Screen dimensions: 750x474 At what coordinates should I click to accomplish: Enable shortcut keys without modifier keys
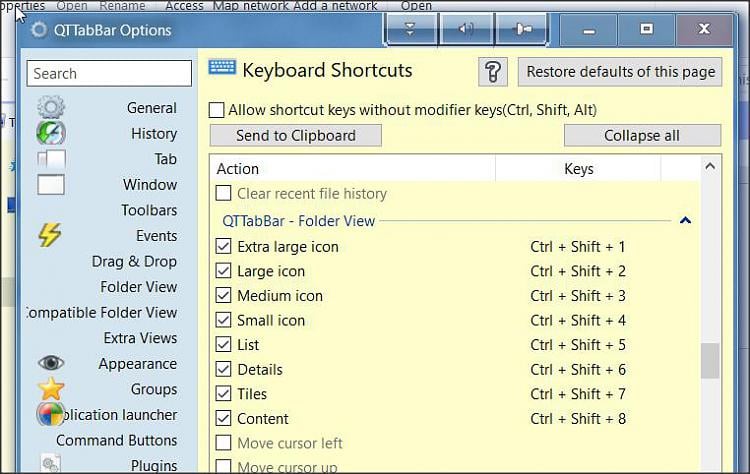click(216, 110)
